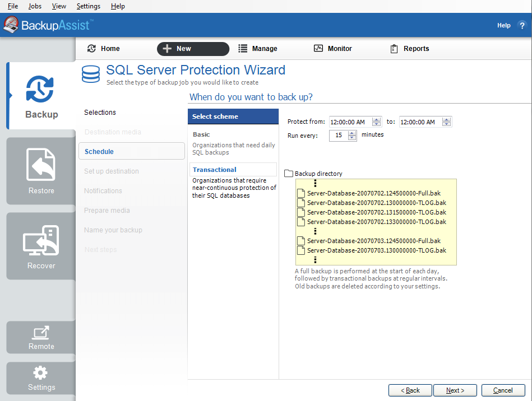Image resolution: width=532 pixels, height=401 pixels.
Task: Click file icon for 20070703.130000000-TLOG.bak
Action: 301,250
